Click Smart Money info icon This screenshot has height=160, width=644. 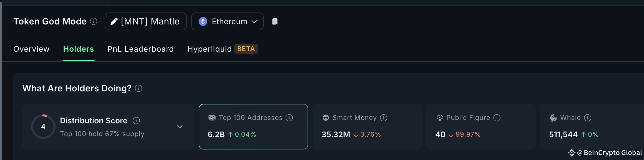pos(384,118)
